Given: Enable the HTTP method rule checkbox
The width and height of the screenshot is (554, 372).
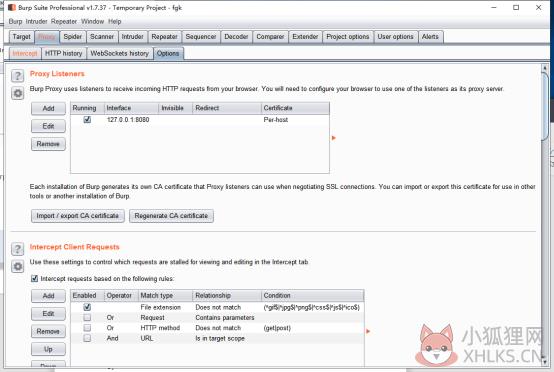Looking at the screenshot, I should (87, 327).
